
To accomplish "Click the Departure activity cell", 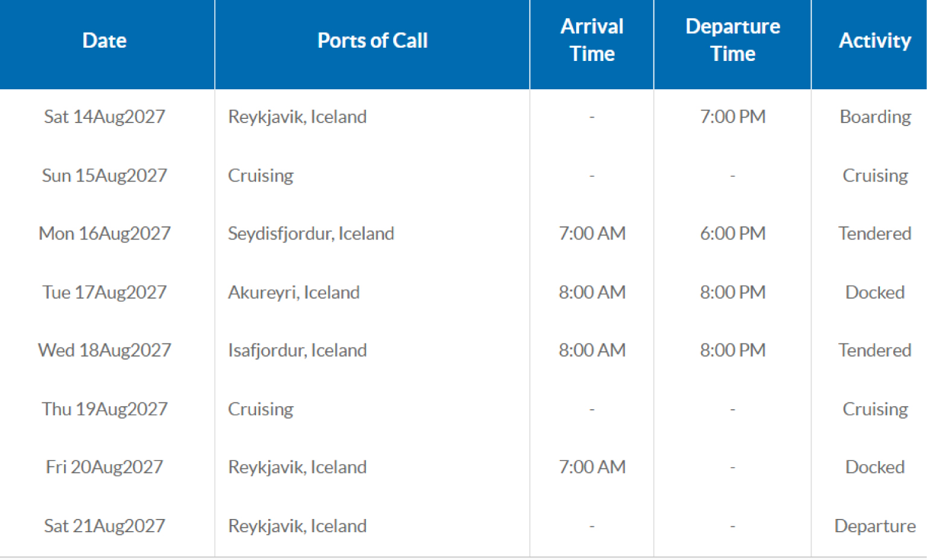I will pyautogui.click(x=875, y=526).
